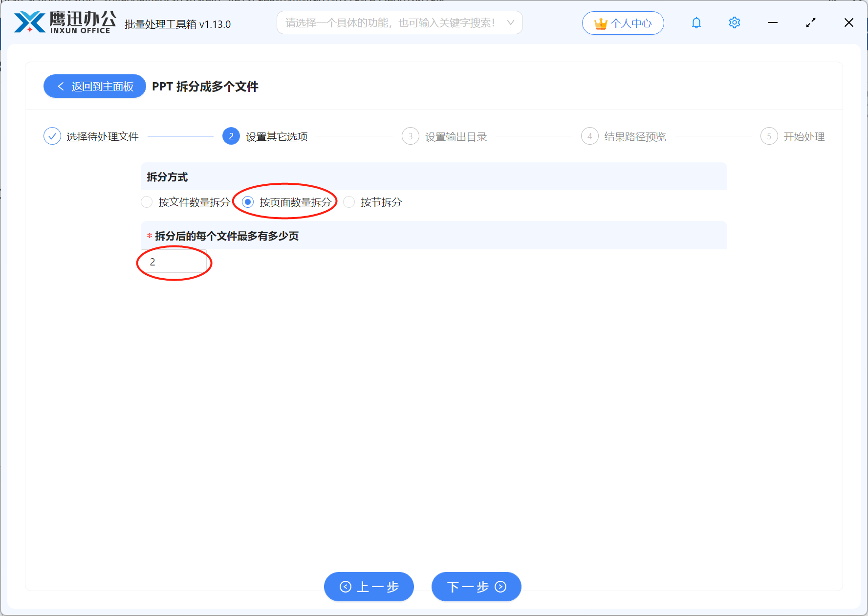The height and width of the screenshot is (616, 868).
Task: Click the checkmark icon on step 选择待处理文件
Action: pos(52,136)
